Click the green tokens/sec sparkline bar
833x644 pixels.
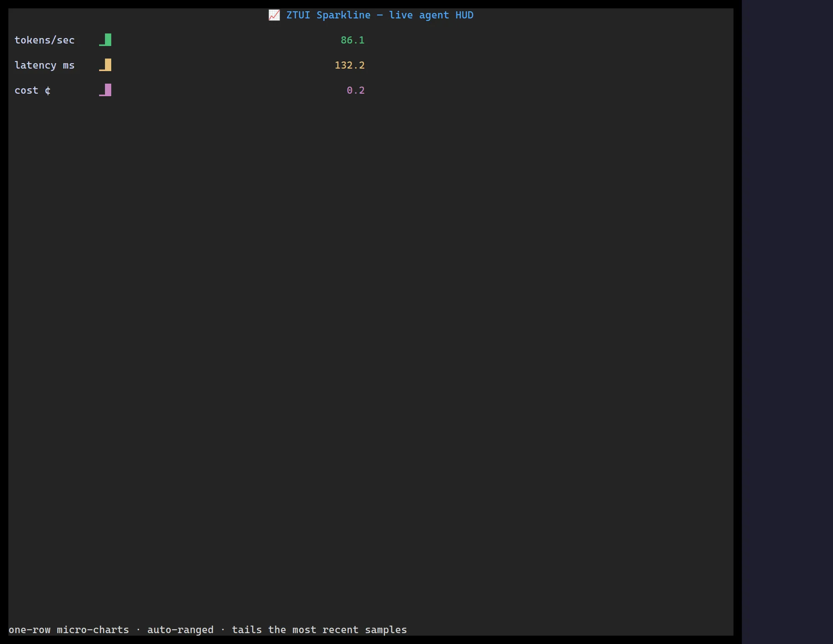(x=105, y=40)
